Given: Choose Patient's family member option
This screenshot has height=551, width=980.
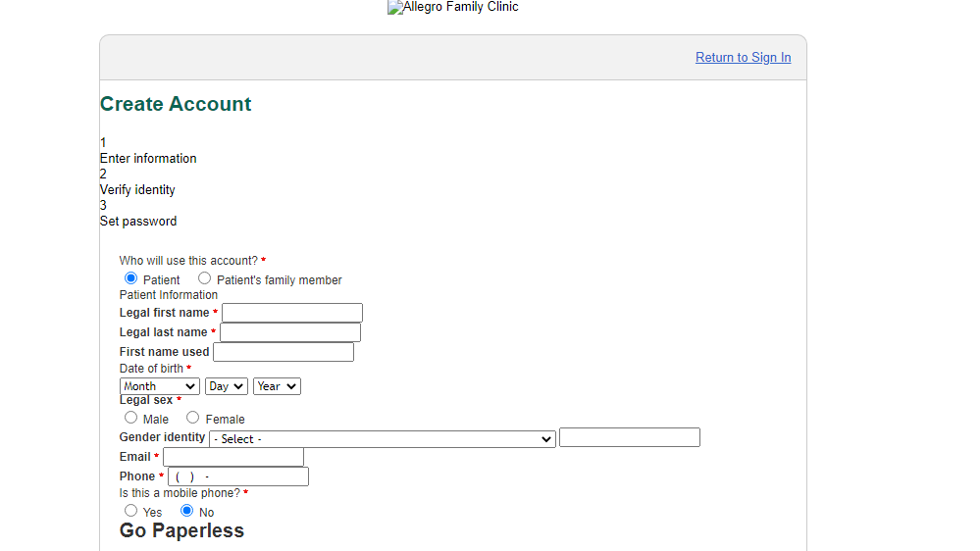Looking at the screenshot, I should (x=204, y=278).
